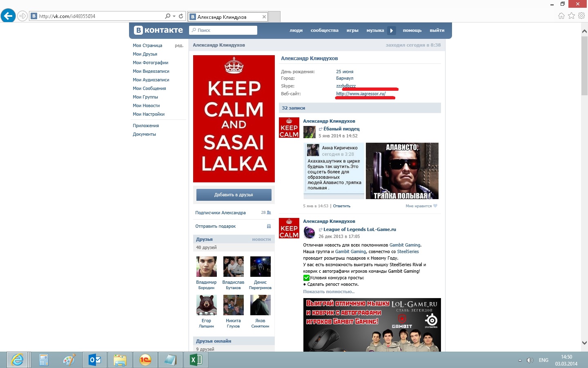This screenshot has width=588, height=368.
Task: Click the ВКонтакте logo
Action: [x=158, y=30]
